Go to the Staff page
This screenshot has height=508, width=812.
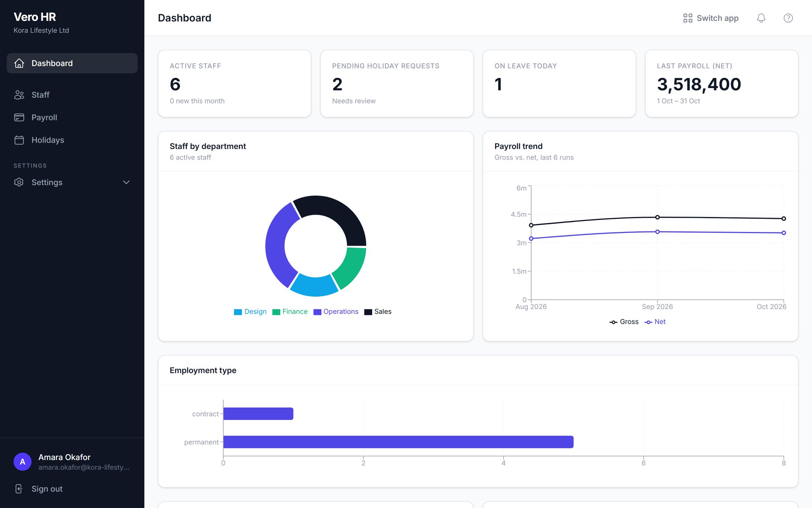pyautogui.click(x=72, y=95)
